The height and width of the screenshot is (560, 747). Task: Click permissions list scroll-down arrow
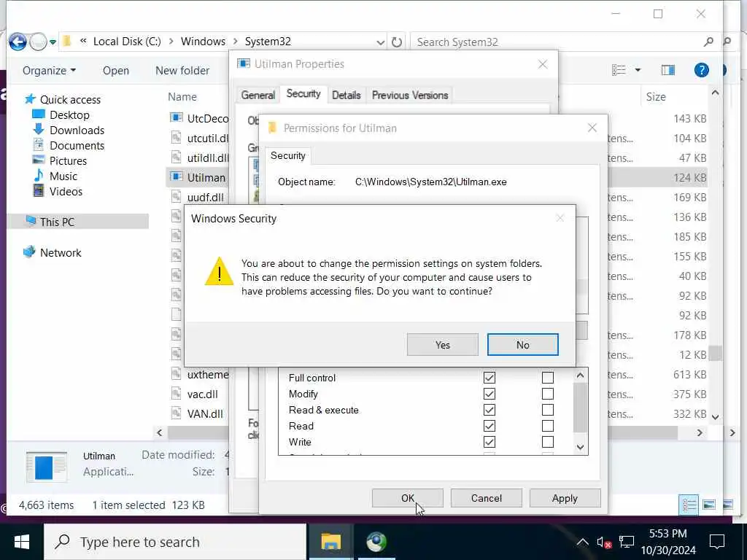(580, 447)
